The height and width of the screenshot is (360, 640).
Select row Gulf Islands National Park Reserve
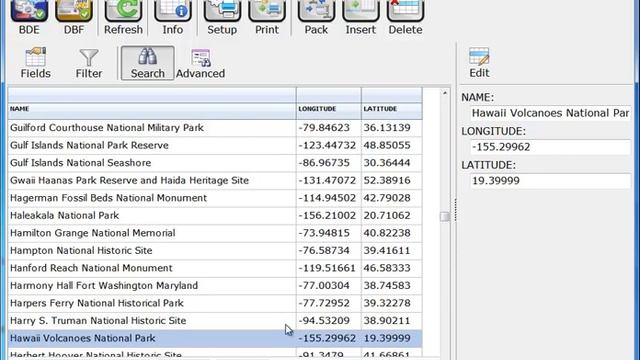click(x=215, y=145)
